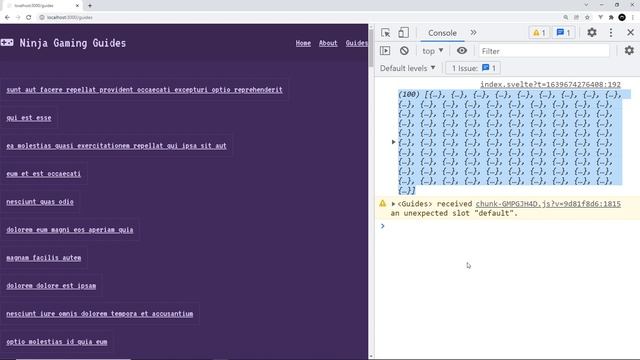This screenshot has height=360, width=640.
Task: Click the 1 Issue button
Action: (473, 68)
